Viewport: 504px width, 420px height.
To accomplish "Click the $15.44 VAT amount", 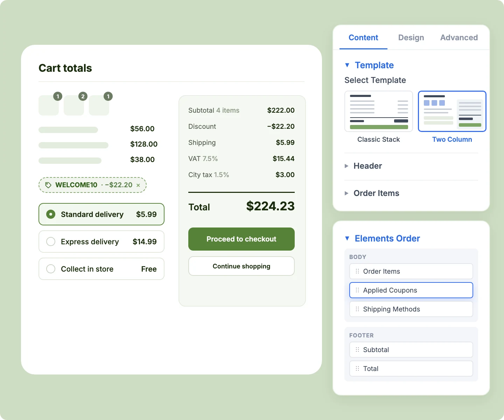I will (283, 159).
